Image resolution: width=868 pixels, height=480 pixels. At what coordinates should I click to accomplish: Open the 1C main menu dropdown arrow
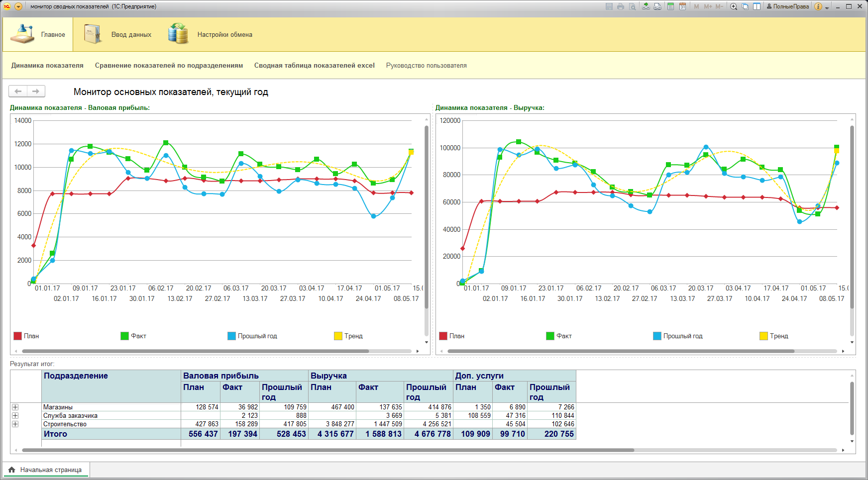pyautogui.click(x=18, y=6)
